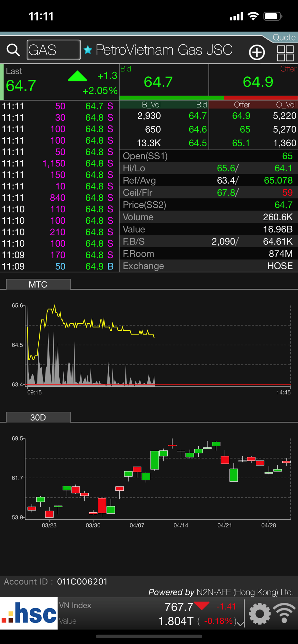298x644 pixels.
Task: Select the 11:09 trade with volume 170
Action: click(60, 255)
